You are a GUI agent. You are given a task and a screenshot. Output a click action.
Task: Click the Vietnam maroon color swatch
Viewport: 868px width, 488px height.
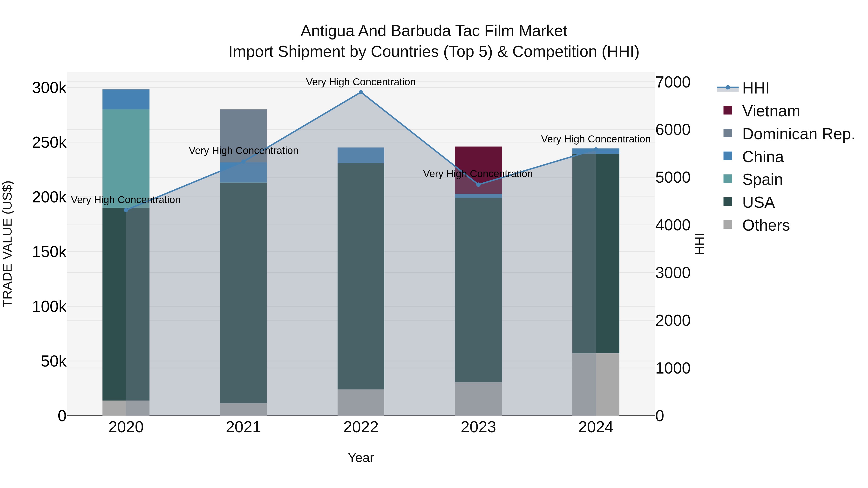[728, 110]
